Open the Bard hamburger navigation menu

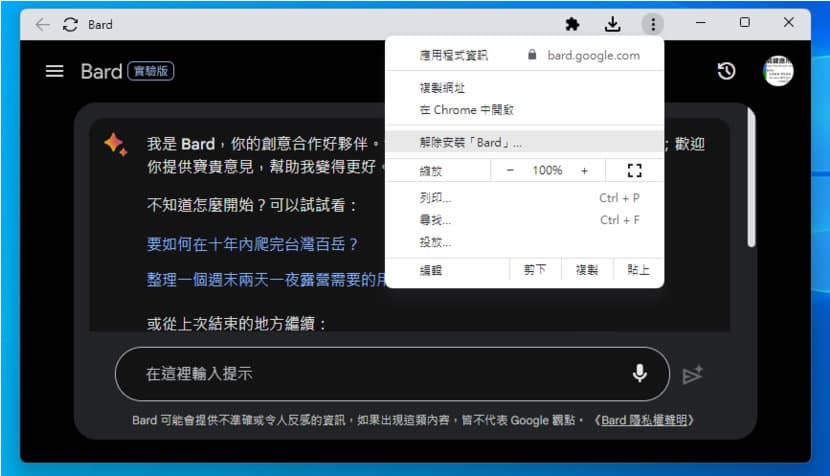pos(55,71)
